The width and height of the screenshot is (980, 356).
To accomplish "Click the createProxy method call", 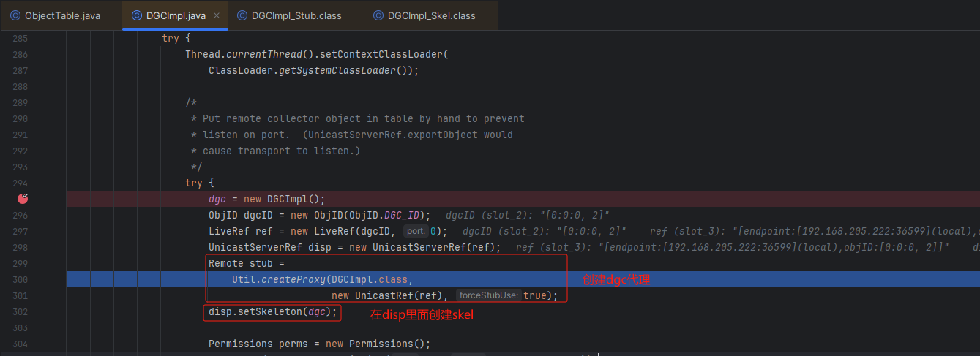I will coord(292,279).
